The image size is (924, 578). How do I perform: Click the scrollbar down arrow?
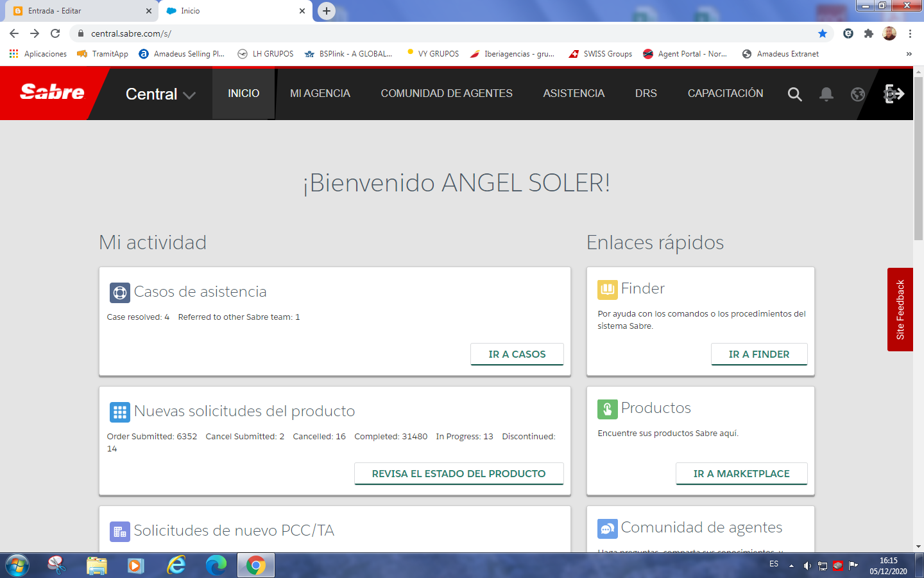click(x=918, y=547)
